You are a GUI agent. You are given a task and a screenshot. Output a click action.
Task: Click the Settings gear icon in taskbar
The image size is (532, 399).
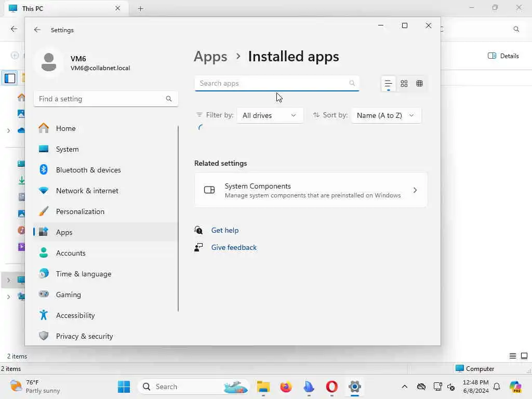click(354, 387)
